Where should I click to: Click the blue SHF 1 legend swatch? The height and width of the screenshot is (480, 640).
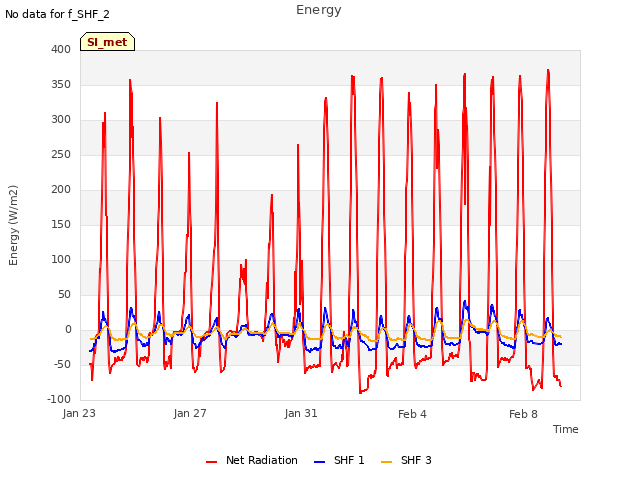tap(319, 462)
